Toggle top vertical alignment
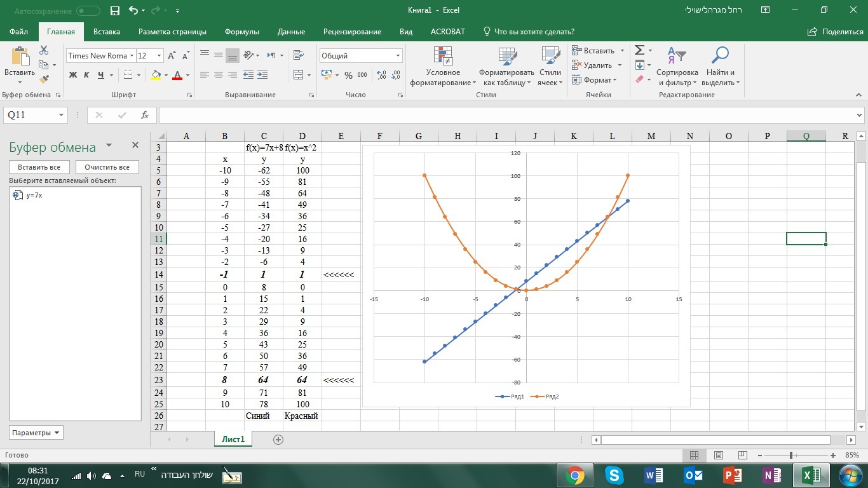 (205, 55)
